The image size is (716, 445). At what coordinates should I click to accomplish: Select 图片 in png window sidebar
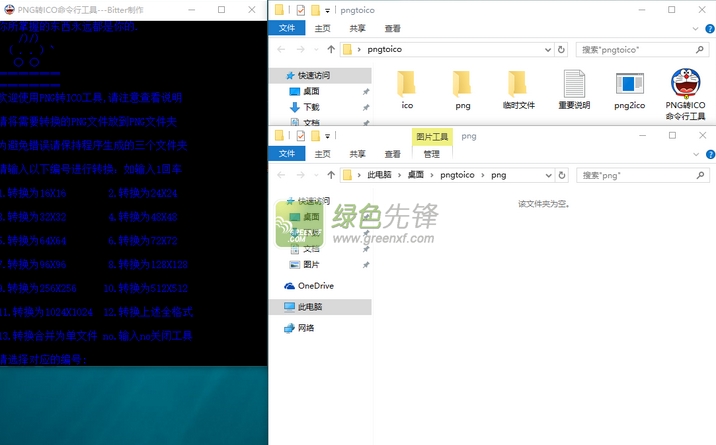pyautogui.click(x=305, y=264)
